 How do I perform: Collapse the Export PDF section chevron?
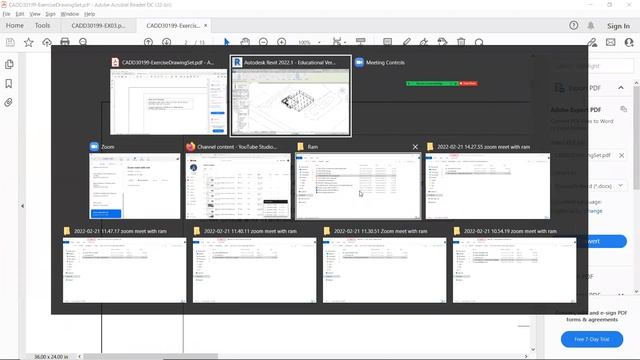tap(621, 88)
